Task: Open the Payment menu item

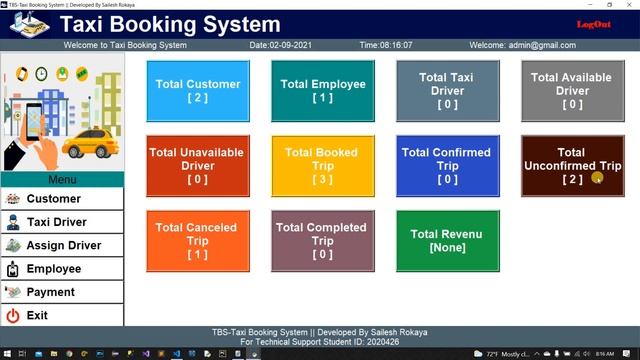Action: 62,292
